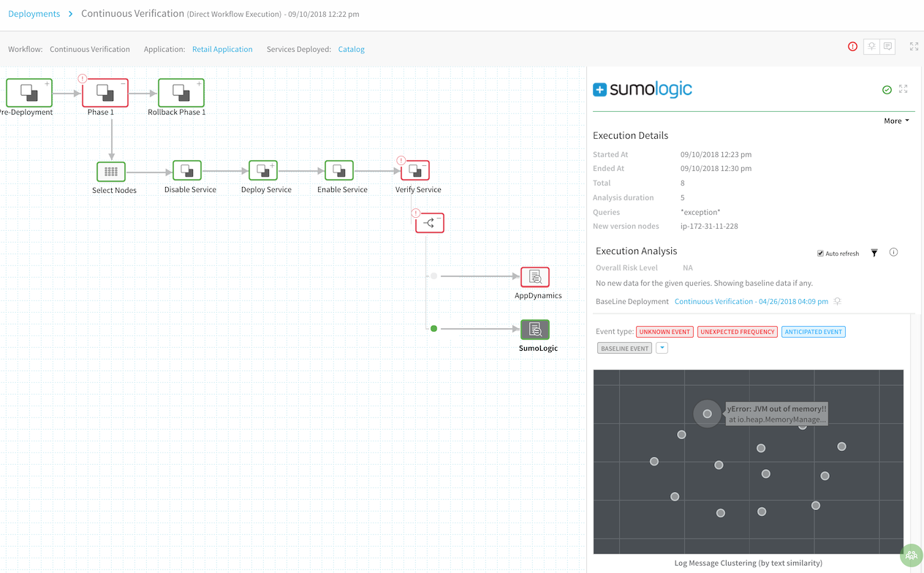Click the Workflow name Continuous Verification text
The width and height of the screenshot is (924, 573).
coord(90,49)
